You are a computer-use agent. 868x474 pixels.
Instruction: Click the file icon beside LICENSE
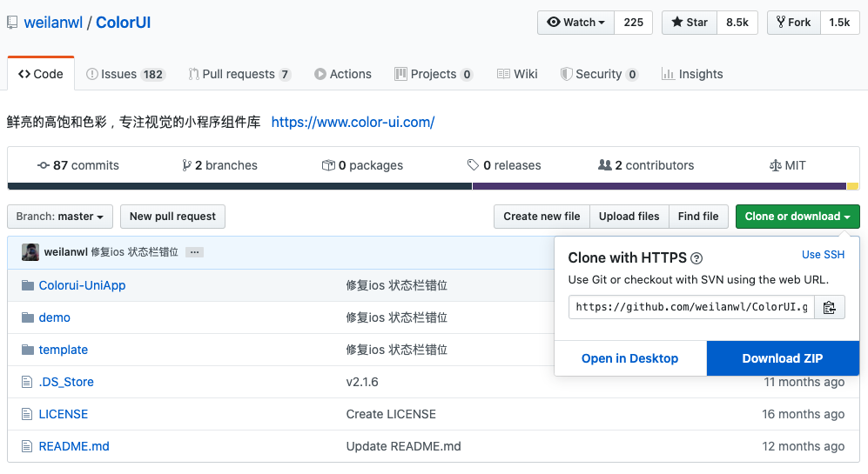(x=27, y=414)
